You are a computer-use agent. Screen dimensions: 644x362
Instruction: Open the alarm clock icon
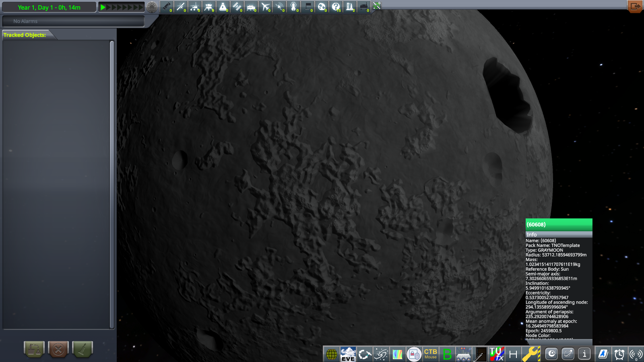(619, 354)
